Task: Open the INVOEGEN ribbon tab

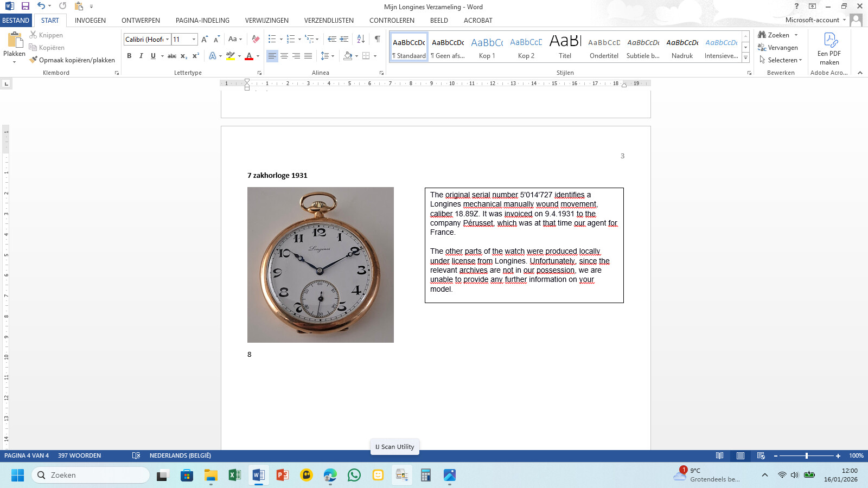Action: tap(90, 21)
